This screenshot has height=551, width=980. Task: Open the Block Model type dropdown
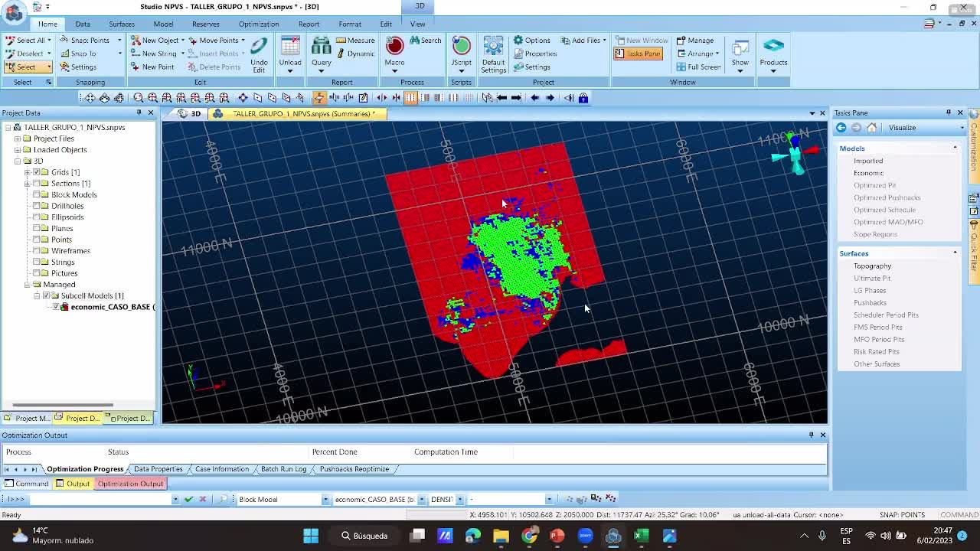tap(325, 500)
